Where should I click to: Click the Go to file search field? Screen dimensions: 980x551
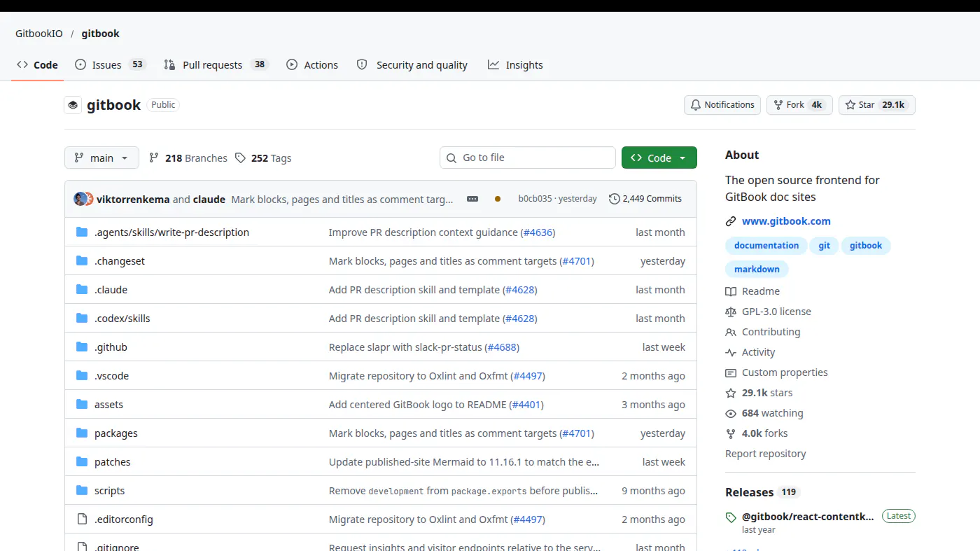pos(528,158)
